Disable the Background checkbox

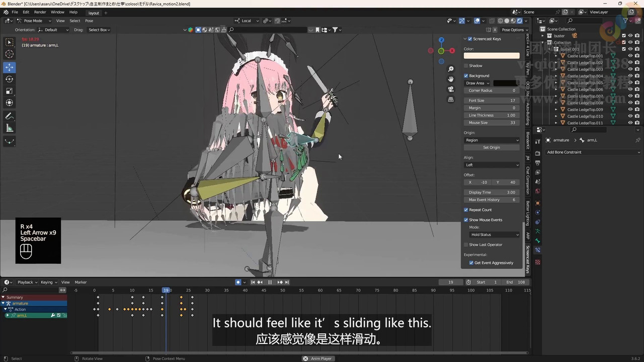click(466, 76)
